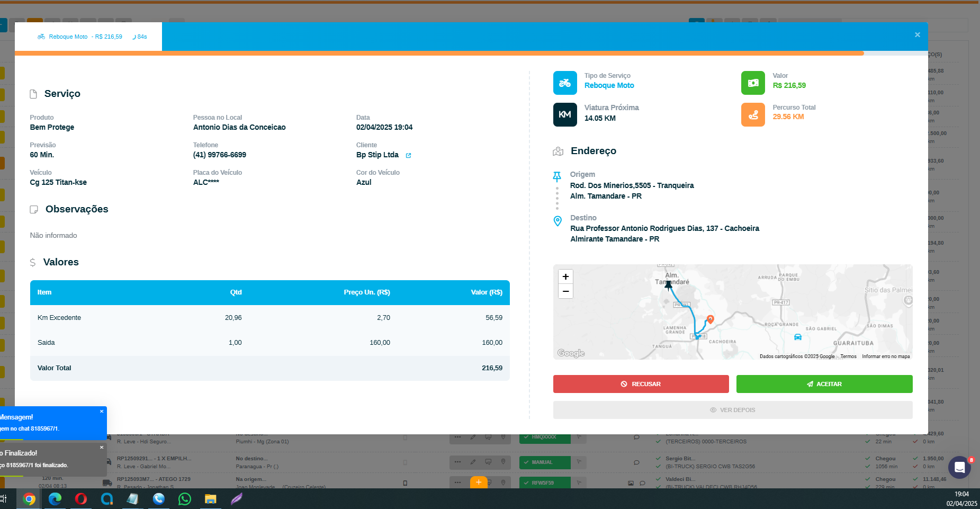
Task: Zoom in on the route map
Action: [565, 277]
